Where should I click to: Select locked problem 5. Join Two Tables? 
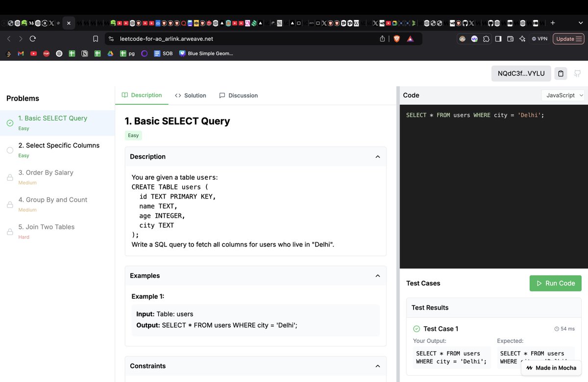pyautogui.click(x=57, y=231)
